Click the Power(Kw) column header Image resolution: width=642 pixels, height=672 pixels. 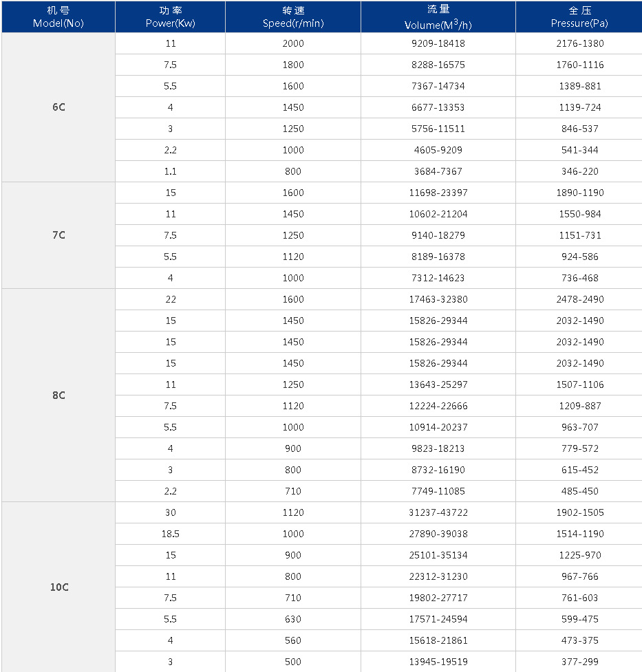pyautogui.click(x=170, y=17)
